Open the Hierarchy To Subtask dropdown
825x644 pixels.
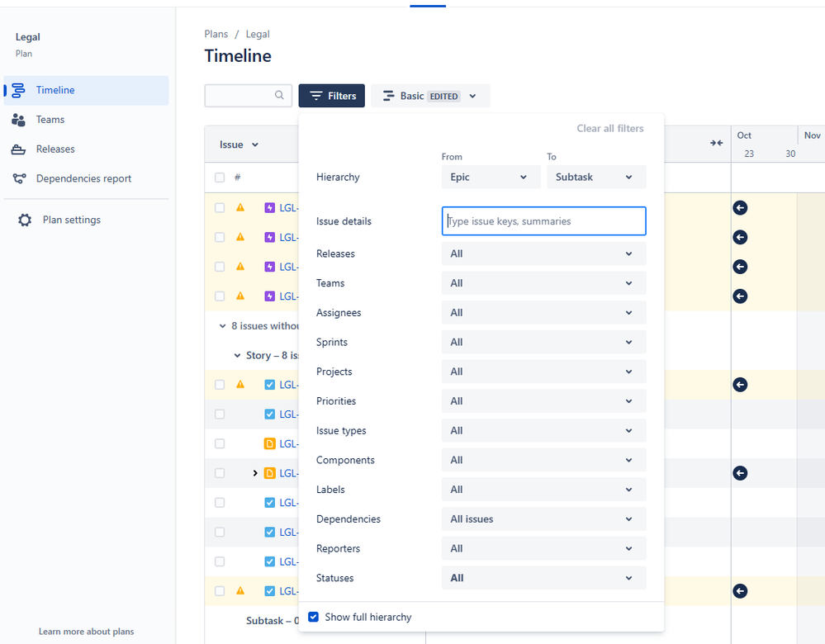click(x=596, y=178)
